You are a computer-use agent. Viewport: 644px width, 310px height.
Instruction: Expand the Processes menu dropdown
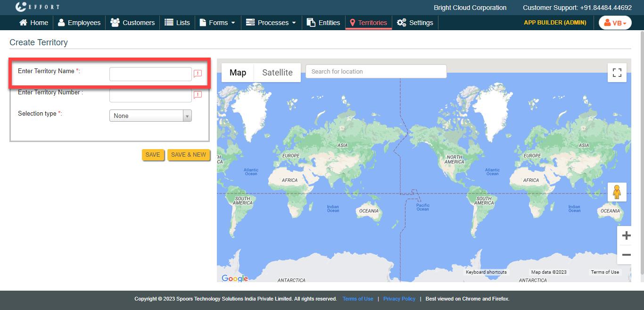click(271, 23)
